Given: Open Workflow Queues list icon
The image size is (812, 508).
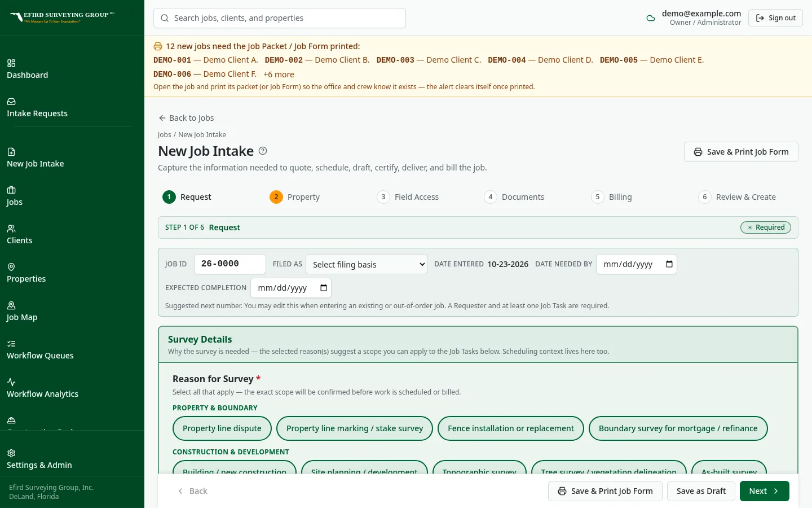Looking at the screenshot, I should [x=11, y=344].
